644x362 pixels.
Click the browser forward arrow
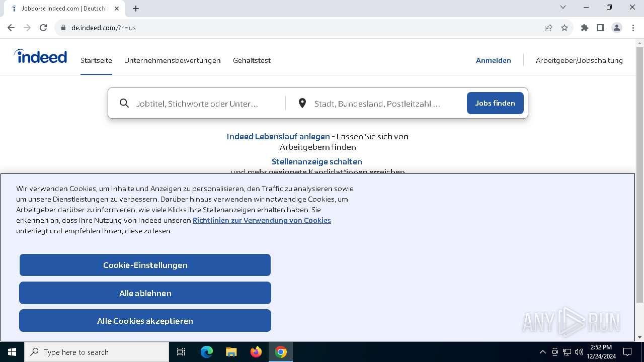[x=27, y=28]
